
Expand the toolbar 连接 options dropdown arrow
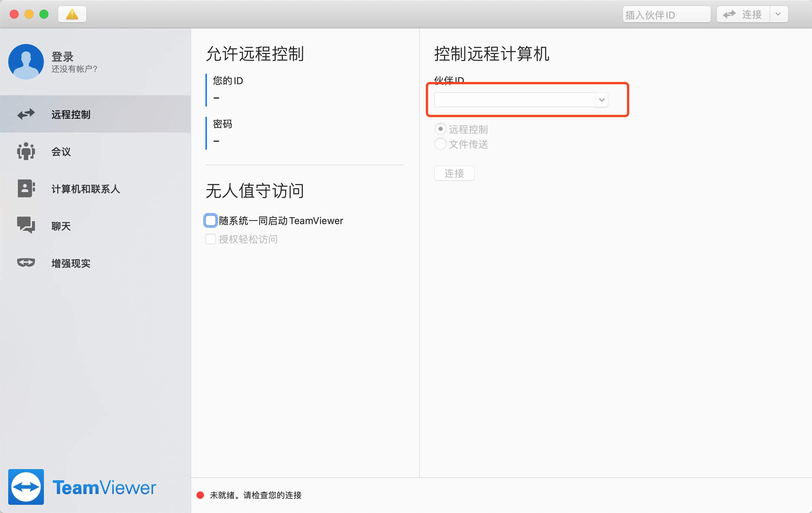(x=779, y=15)
